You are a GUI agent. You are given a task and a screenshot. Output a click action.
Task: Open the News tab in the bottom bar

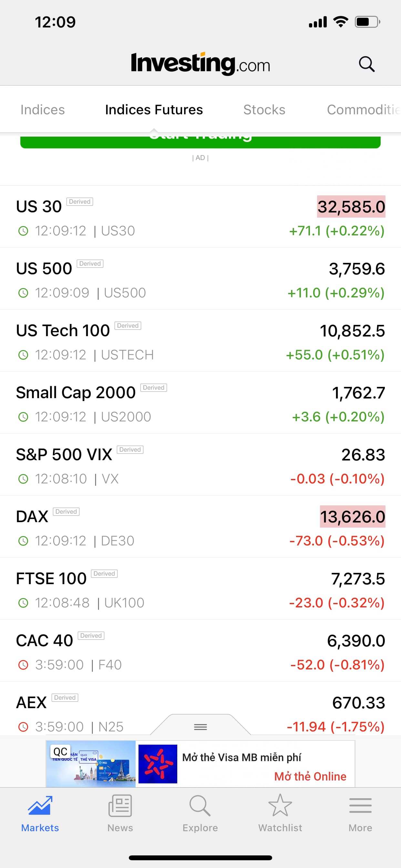(120, 813)
